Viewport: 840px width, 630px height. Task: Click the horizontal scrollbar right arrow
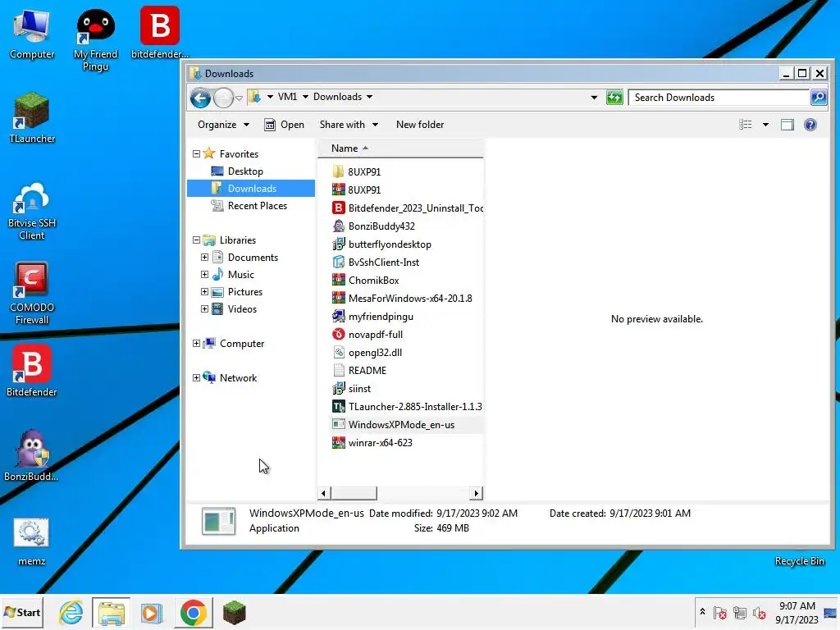coord(477,493)
